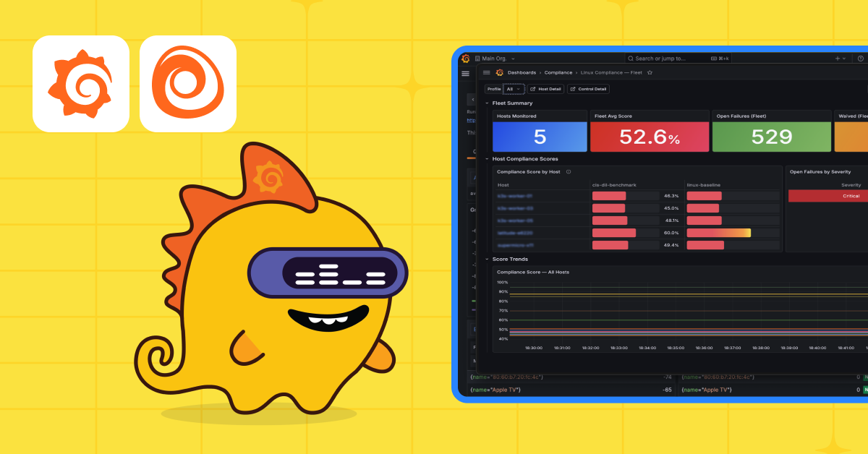The width and height of the screenshot is (868, 454).
Task: Click the Grafana logo tile on yellow background
Action: pyautogui.click(x=81, y=84)
